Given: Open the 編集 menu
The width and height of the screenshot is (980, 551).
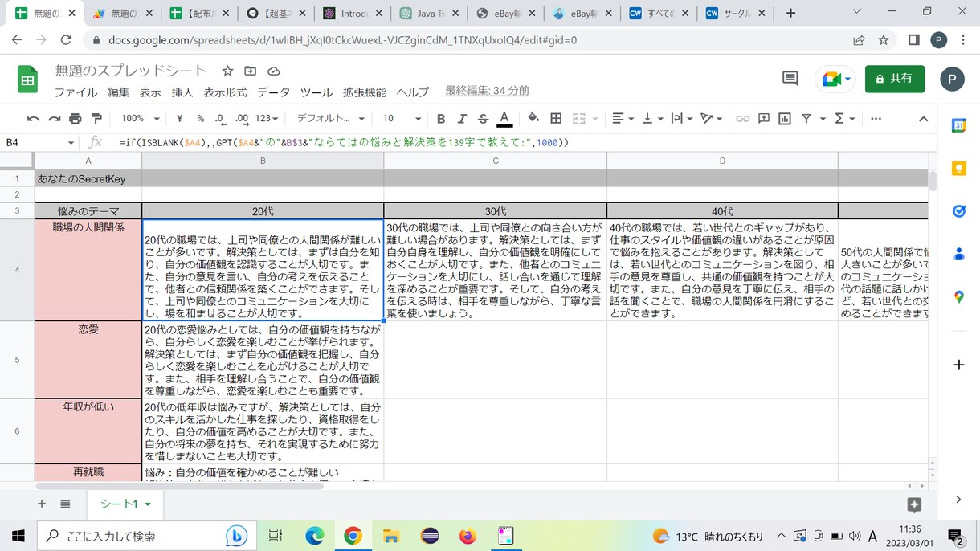Looking at the screenshot, I should [x=118, y=92].
